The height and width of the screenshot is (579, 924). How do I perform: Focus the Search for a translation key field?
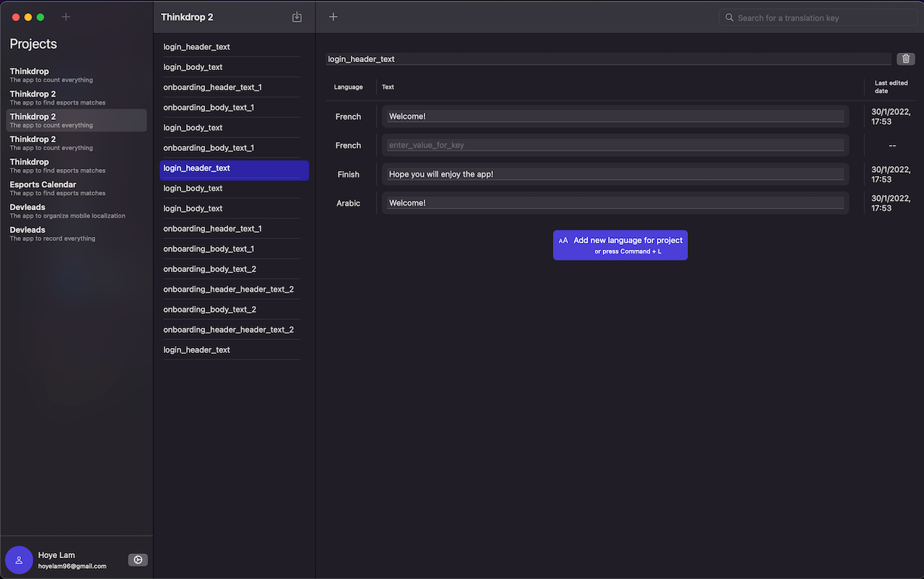click(818, 17)
